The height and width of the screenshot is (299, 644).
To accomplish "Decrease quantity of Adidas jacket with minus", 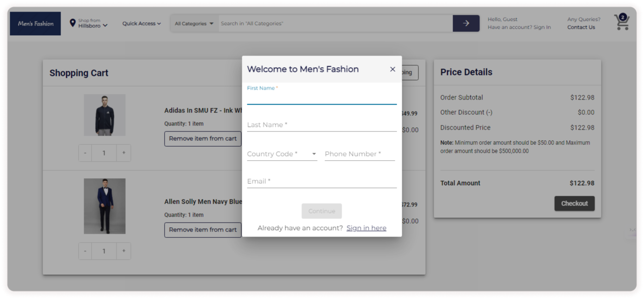I will (85, 153).
